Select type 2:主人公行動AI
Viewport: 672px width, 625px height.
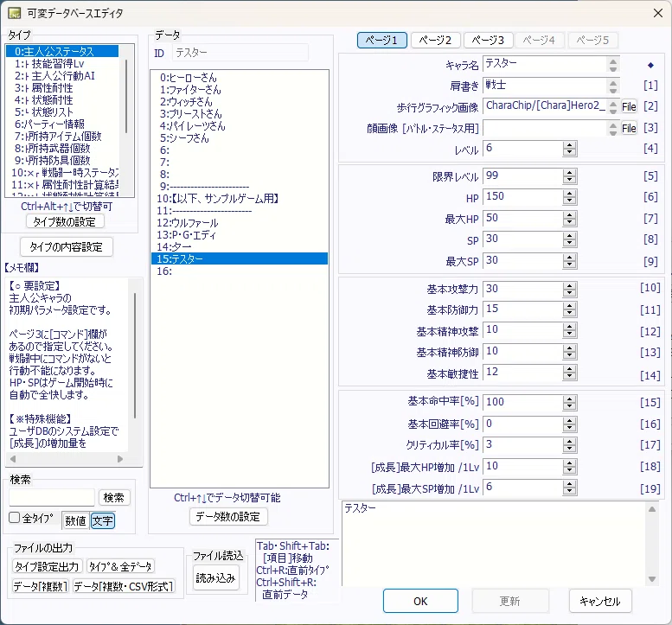(62, 76)
